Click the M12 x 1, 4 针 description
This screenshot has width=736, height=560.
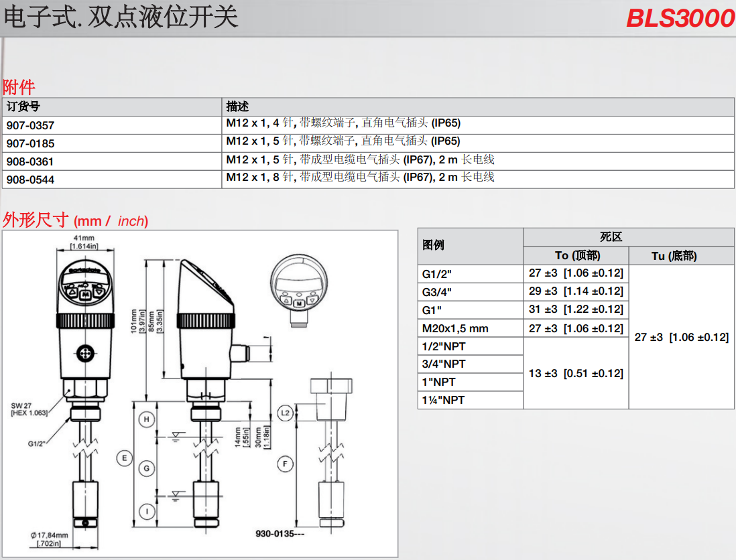pos(343,123)
